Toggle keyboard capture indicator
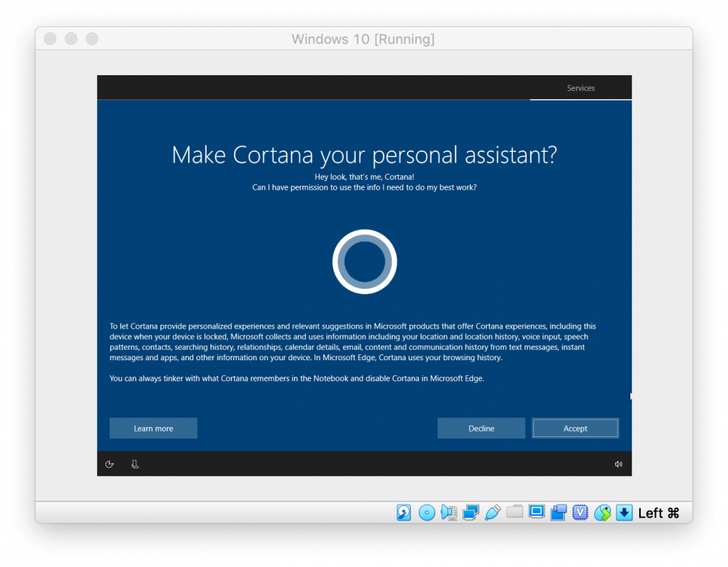This screenshot has width=728, height=567. (x=624, y=512)
